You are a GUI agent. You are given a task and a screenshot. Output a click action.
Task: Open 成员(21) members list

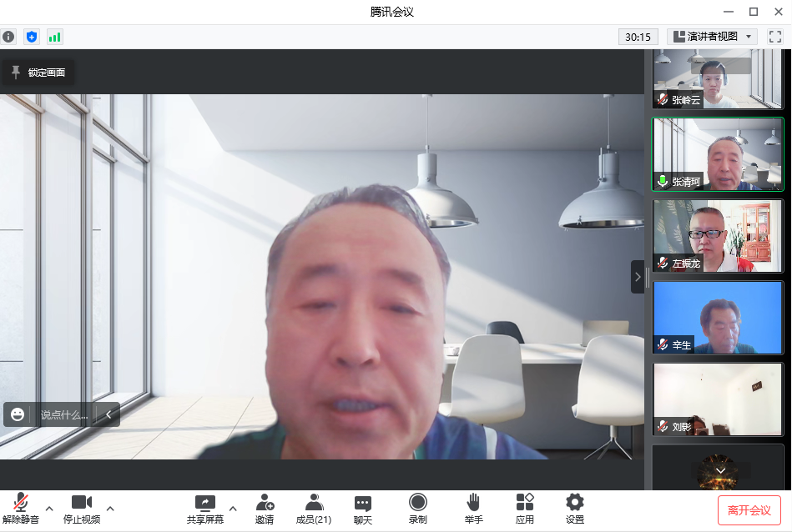pos(314,509)
